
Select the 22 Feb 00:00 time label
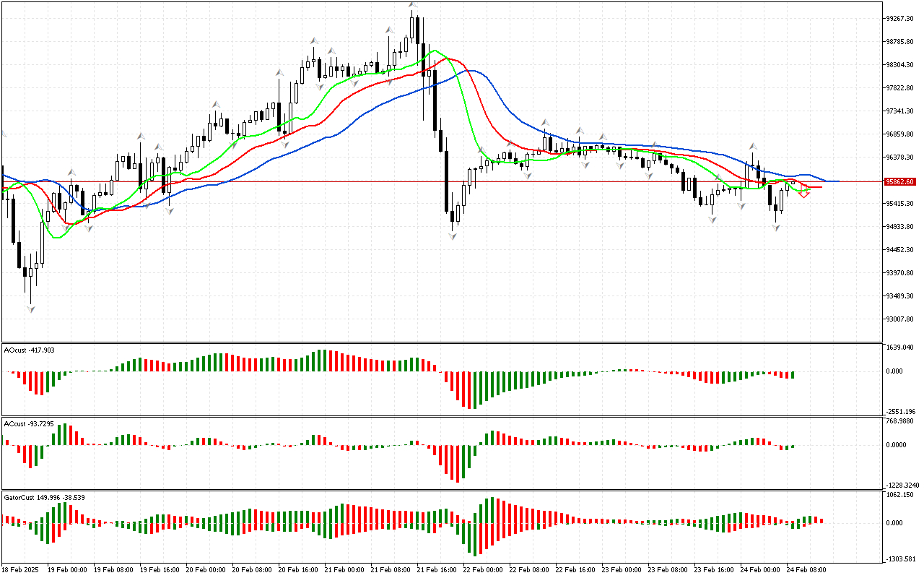point(483,570)
